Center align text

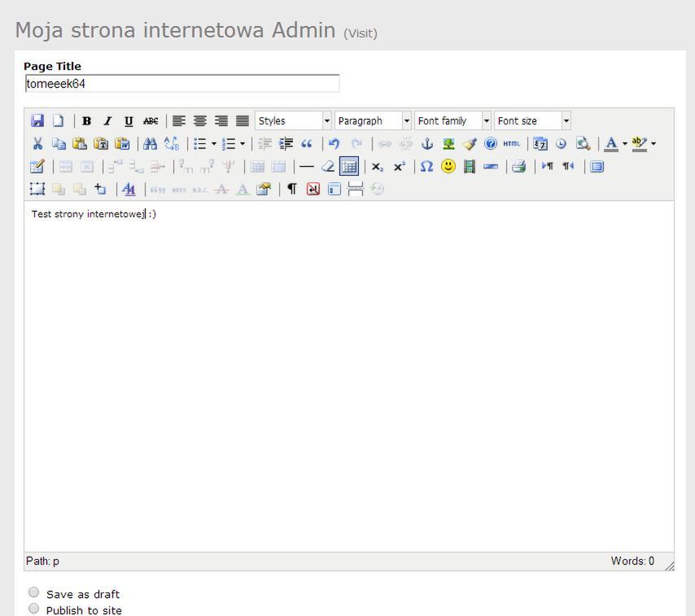[x=200, y=120]
